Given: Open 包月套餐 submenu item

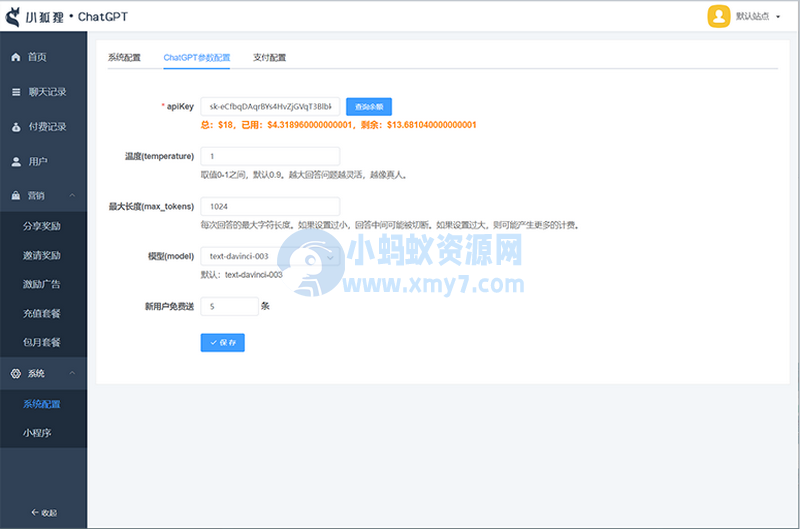Looking at the screenshot, I should [42, 342].
